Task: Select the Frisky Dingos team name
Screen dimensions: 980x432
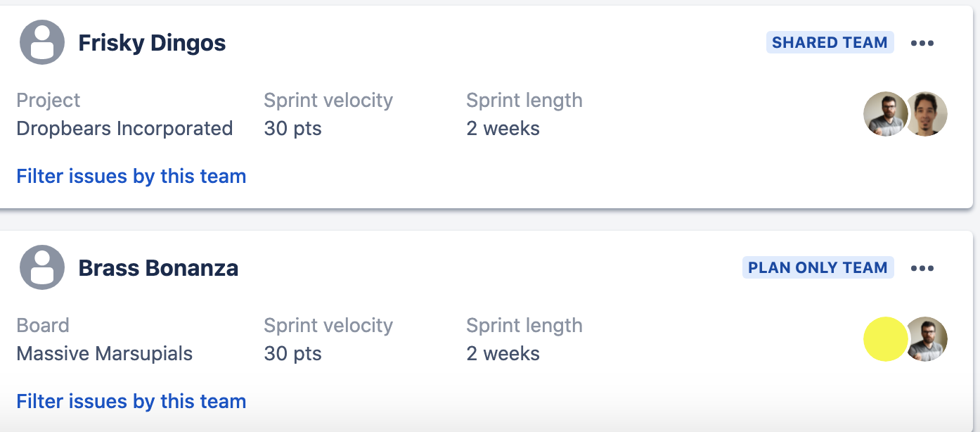Action: (152, 43)
